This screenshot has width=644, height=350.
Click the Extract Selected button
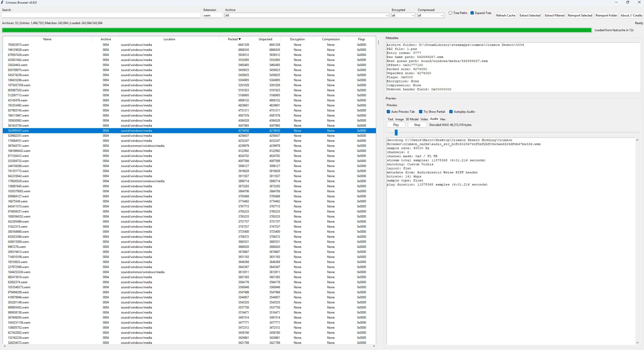530,16
